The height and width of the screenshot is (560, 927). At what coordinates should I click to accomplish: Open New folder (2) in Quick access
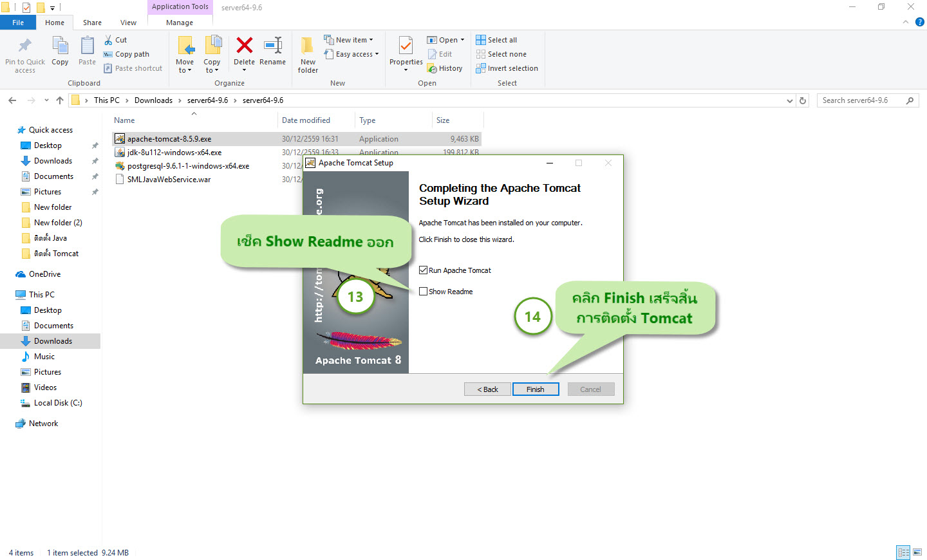coord(58,223)
